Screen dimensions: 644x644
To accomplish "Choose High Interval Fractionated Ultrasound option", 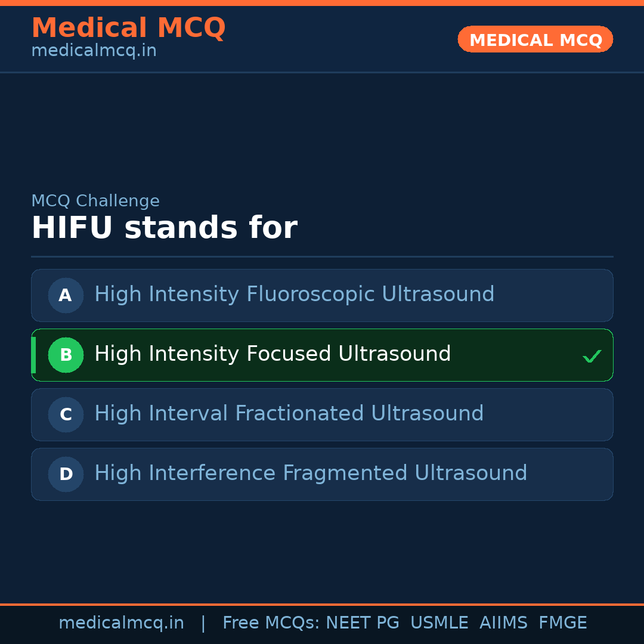I will coord(289,414).
